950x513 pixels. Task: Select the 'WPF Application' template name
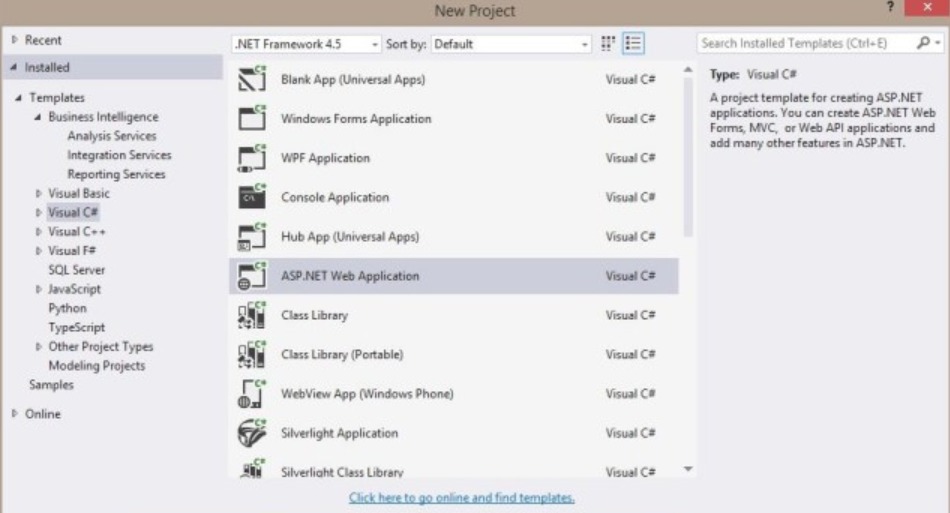click(x=325, y=158)
